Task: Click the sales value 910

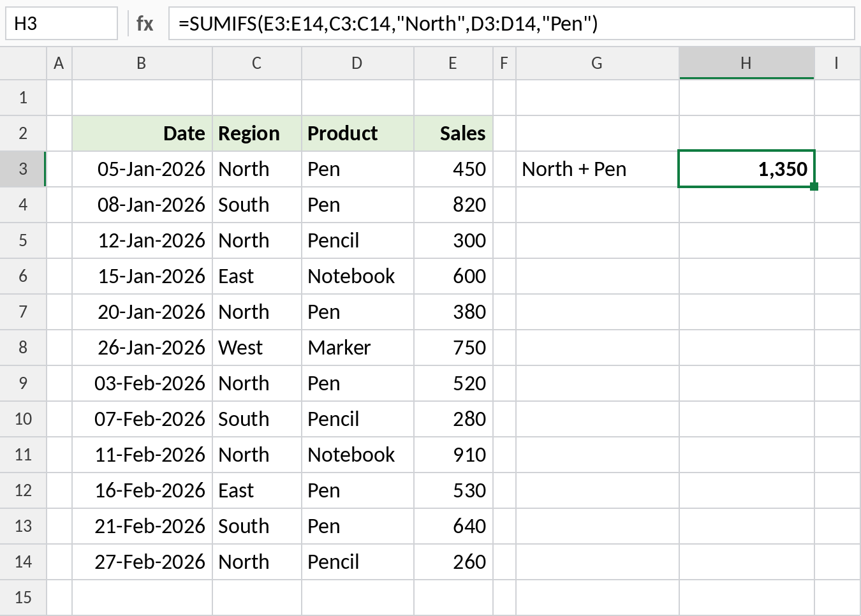Action: click(x=453, y=455)
